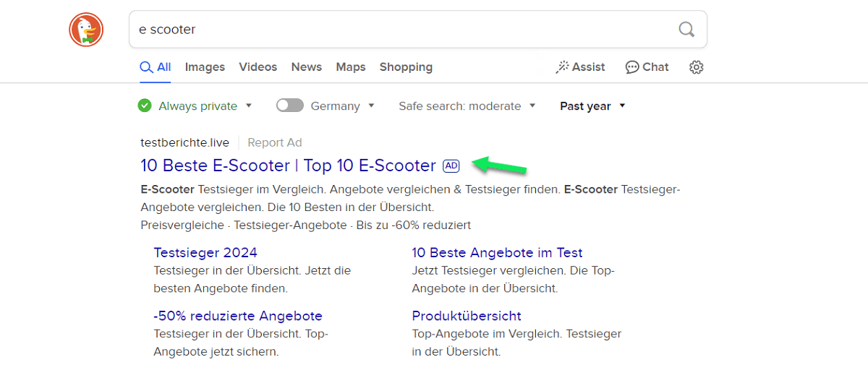Open the News tab

pos(307,67)
